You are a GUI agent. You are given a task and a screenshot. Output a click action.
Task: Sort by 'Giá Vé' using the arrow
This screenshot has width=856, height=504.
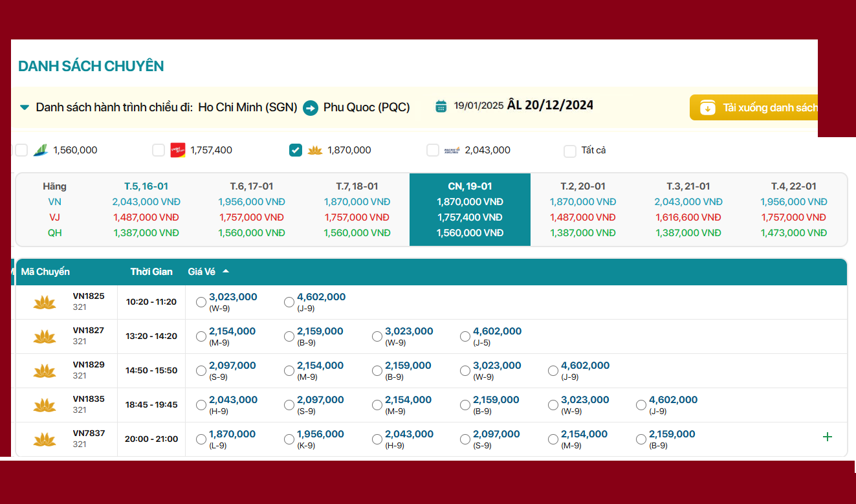[x=226, y=272]
